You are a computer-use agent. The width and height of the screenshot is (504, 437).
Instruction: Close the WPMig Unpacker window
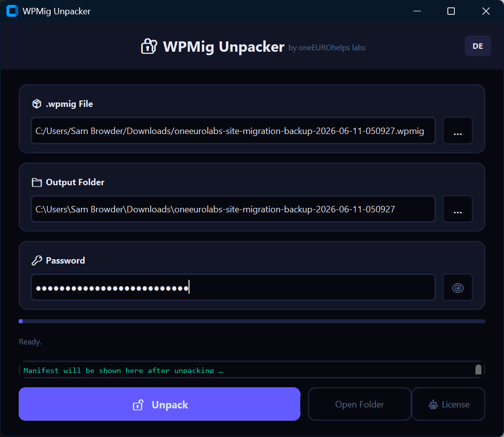point(486,11)
